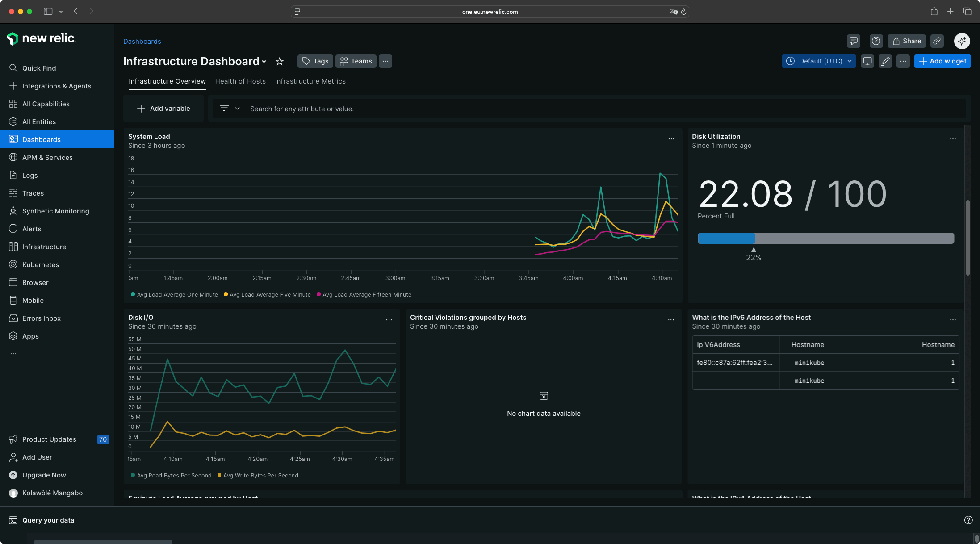980x544 pixels.
Task: Select Kubernetes in the left navigation
Action: (41, 264)
